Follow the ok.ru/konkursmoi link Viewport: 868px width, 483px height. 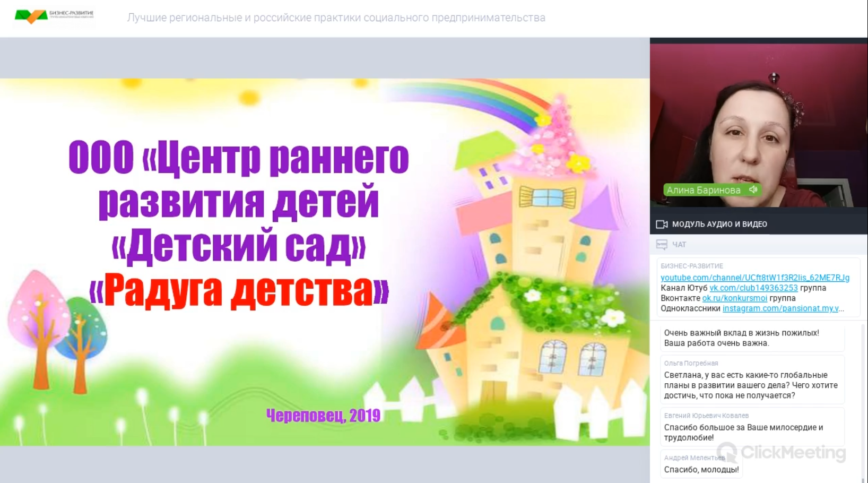(x=734, y=298)
